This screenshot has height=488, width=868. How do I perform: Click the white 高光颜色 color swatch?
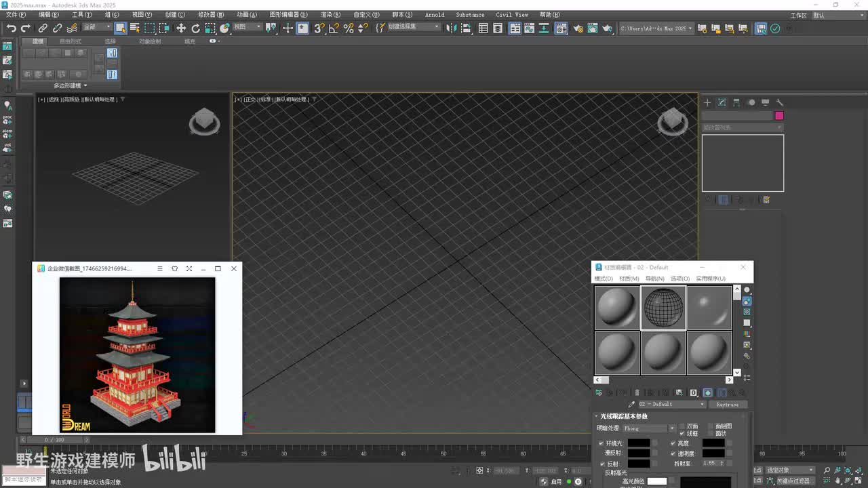656,481
